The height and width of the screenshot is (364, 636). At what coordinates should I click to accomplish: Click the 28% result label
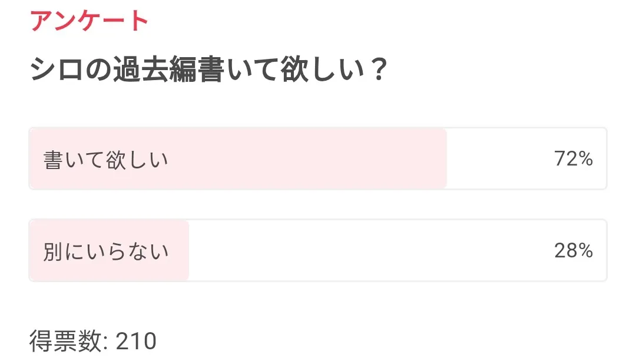click(573, 252)
